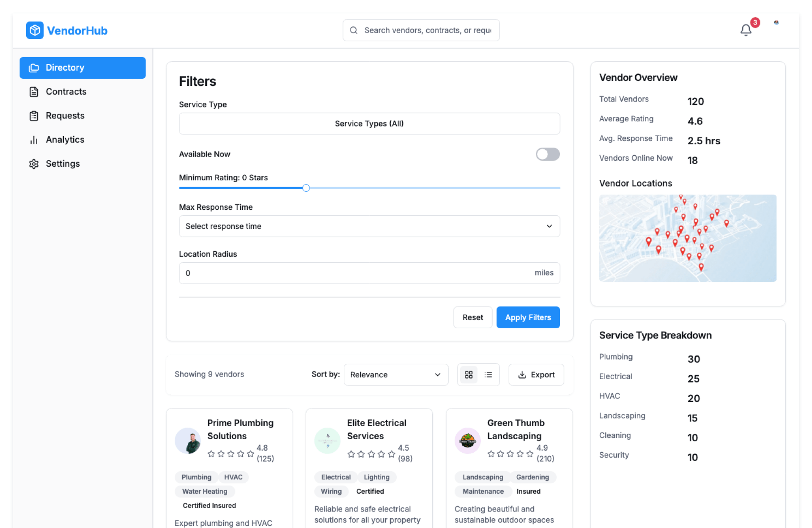Click the search magnifier icon
Screen dimensions: 812x528
[354, 30]
